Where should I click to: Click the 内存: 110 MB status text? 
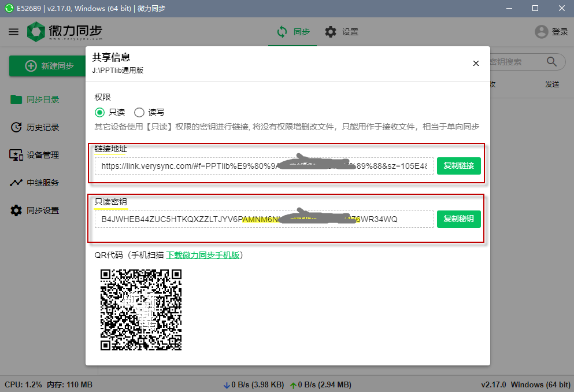(x=69, y=384)
